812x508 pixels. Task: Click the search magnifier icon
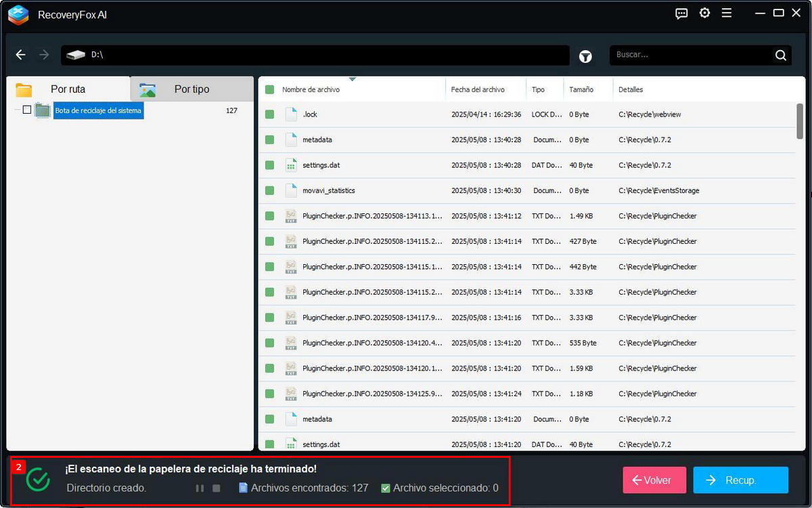coord(780,56)
